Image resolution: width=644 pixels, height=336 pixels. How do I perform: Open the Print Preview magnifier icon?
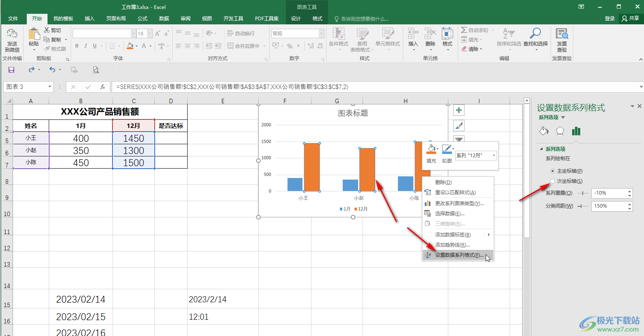click(x=96, y=70)
